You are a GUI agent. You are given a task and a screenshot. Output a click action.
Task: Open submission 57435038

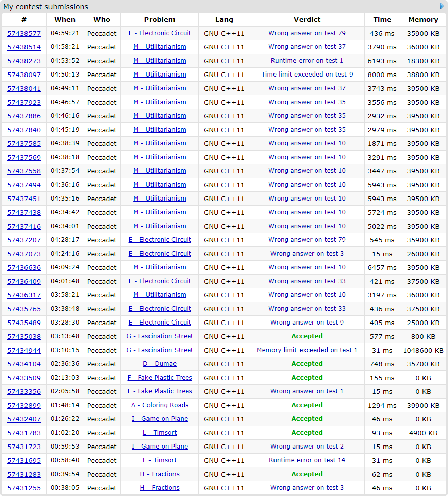[x=24, y=336]
